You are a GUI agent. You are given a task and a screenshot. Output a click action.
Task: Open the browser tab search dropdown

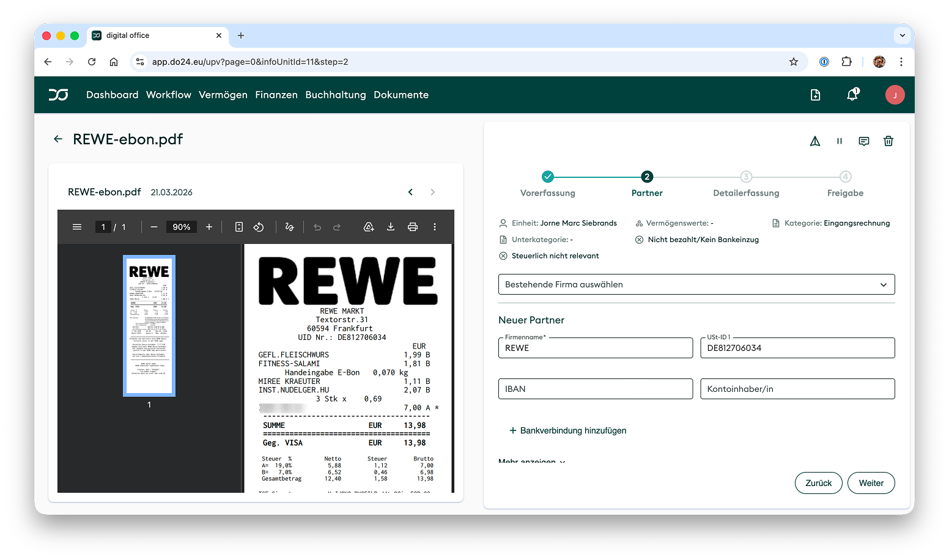pyautogui.click(x=903, y=35)
